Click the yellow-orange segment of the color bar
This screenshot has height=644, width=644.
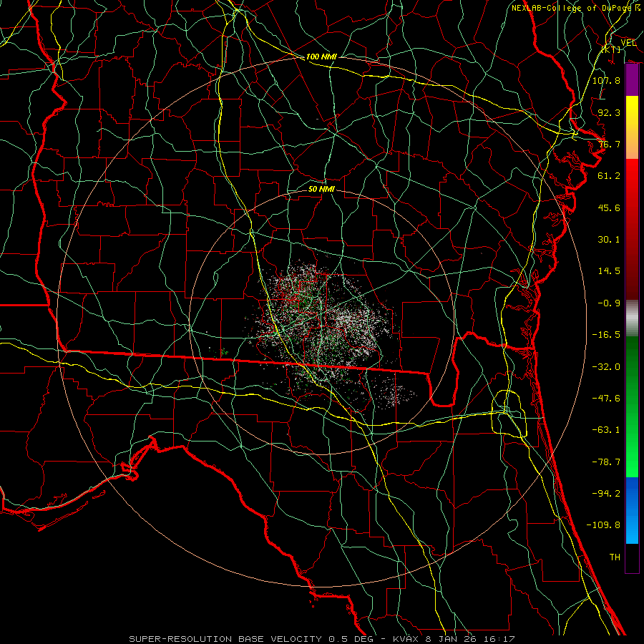[632, 127]
